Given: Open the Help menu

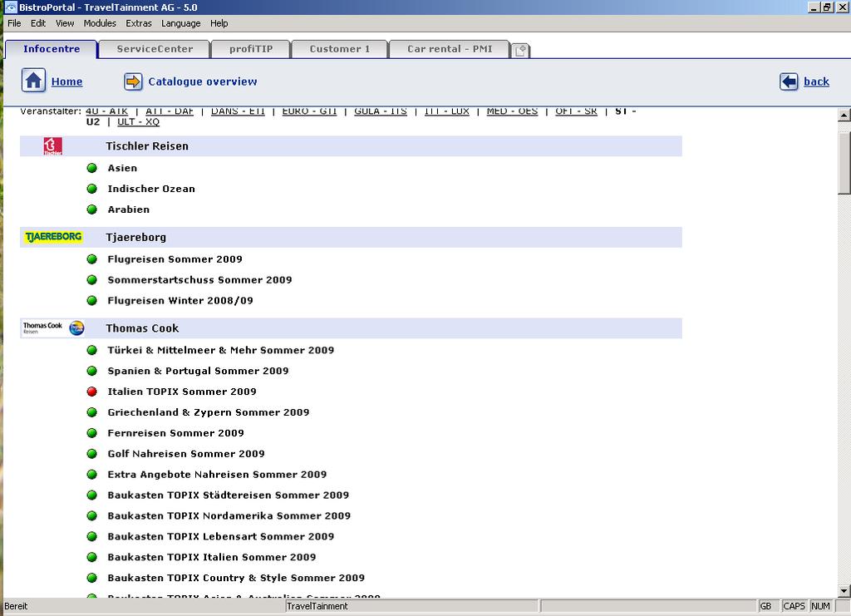Looking at the screenshot, I should [x=219, y=23].
